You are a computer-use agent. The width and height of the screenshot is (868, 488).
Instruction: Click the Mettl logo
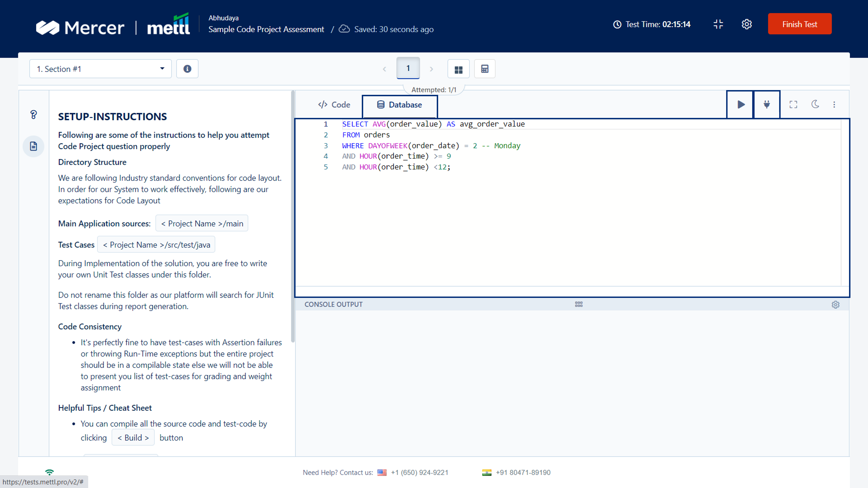point(168,24)
